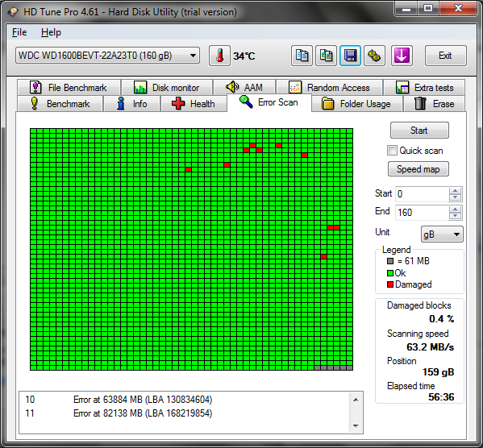This screenshot has height=448, width=483.
Task: Click the green Ok legend swatch
Action: [390, 273]
